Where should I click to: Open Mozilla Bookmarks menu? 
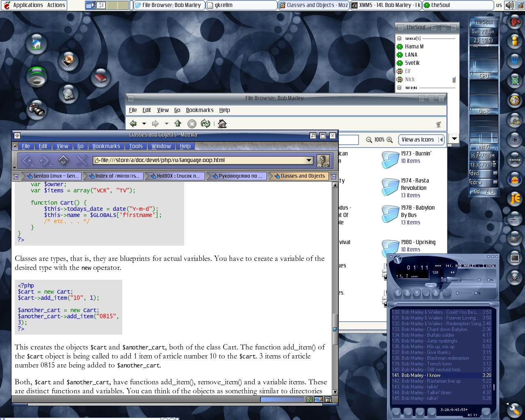[106, 146]
